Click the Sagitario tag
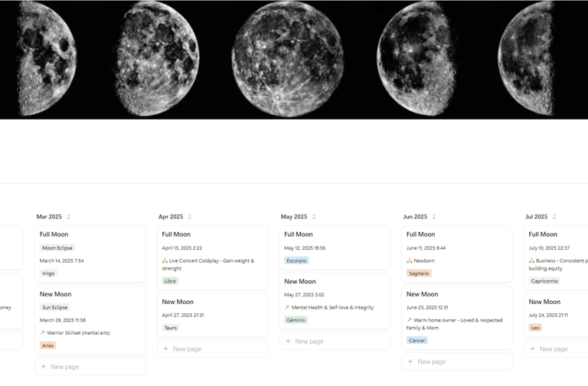The width and height of the screenshot is (588, 386). click(419, 273)
